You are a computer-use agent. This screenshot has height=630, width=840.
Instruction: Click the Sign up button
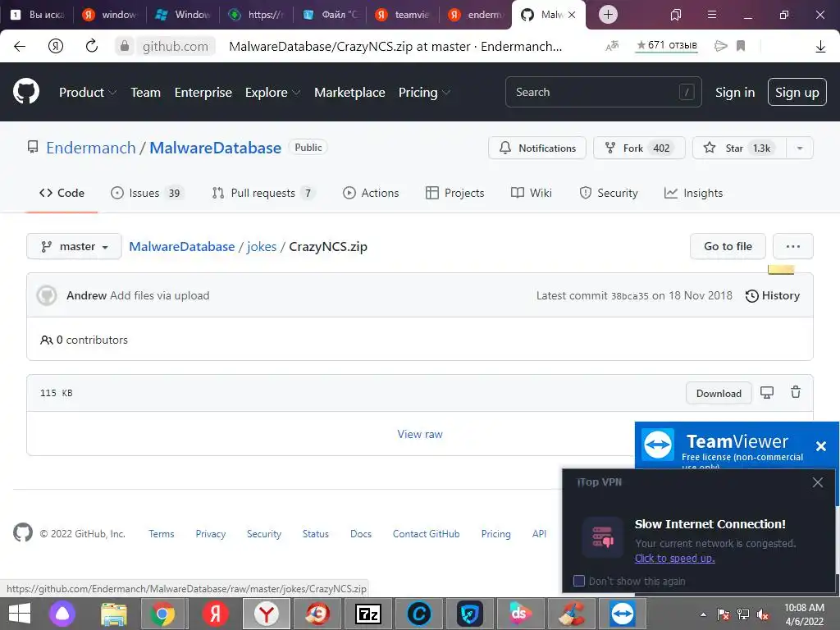point(797,92)
